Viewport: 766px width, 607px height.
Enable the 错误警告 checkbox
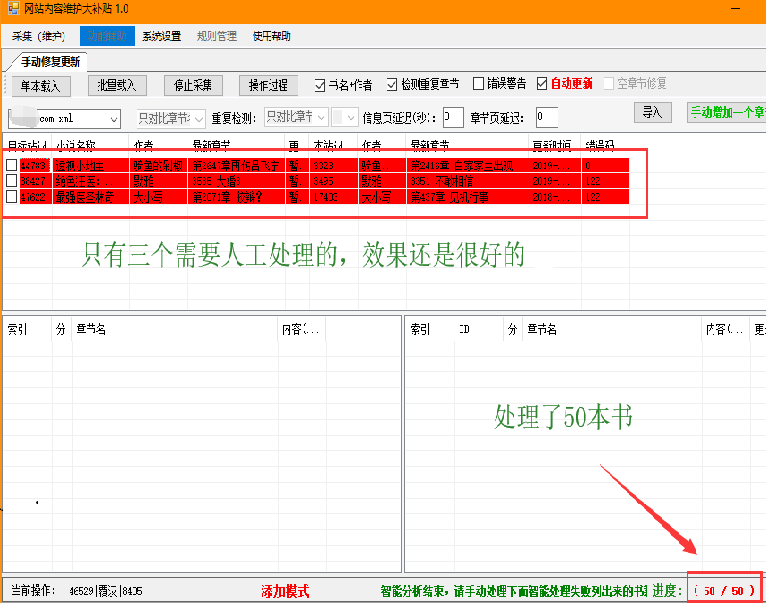[x=479, y=85]
